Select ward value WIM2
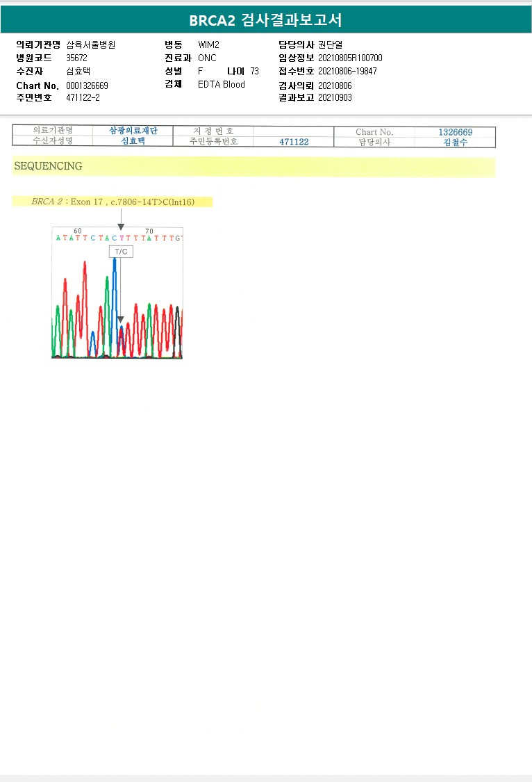Viewport: 532px width, 782px height. click(x=209, y=45)
